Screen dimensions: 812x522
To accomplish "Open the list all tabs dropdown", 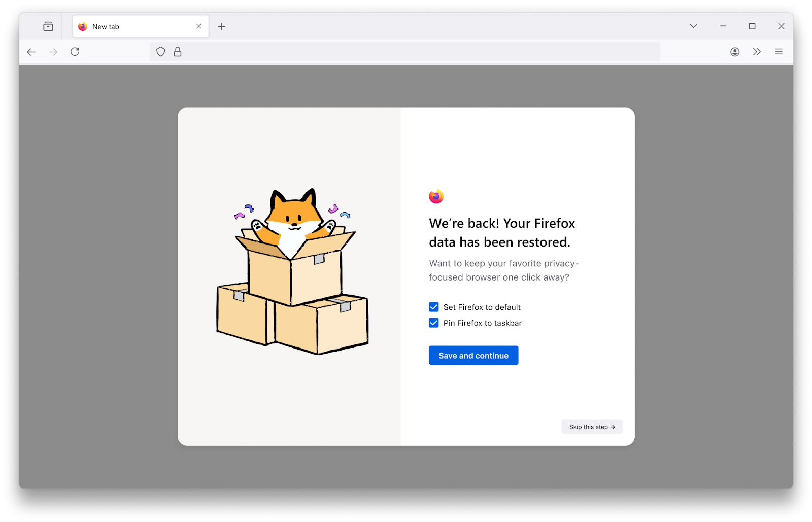I will click(693, 26).
